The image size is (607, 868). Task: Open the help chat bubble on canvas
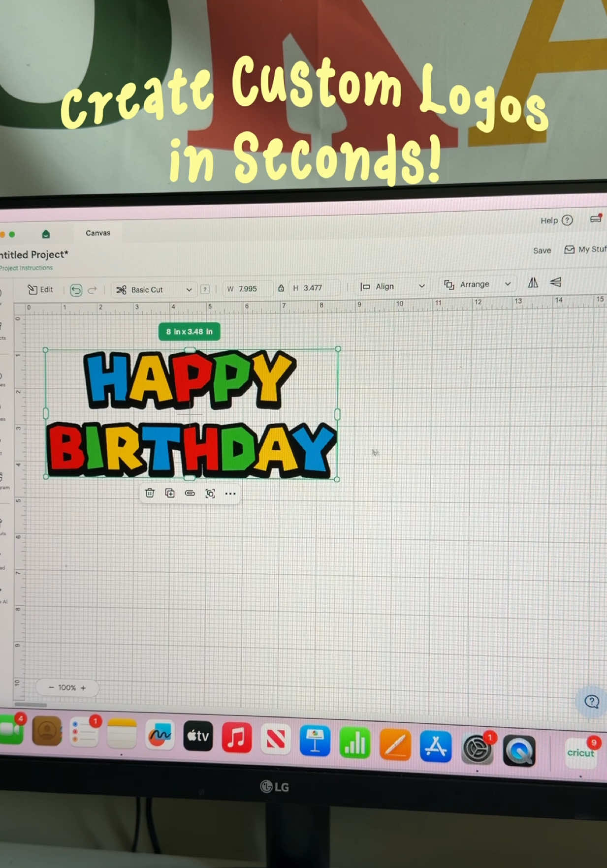pos(592,701)
